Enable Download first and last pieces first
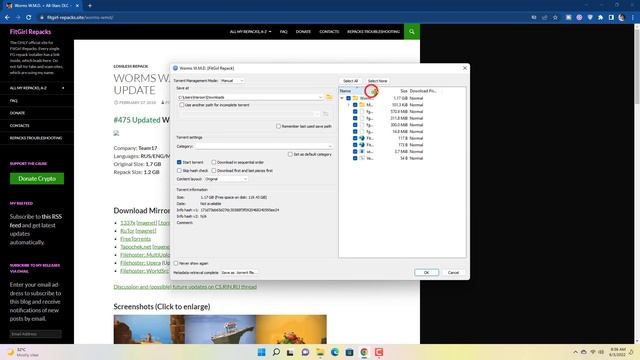The height and width of the screenshot is (360, 640). 213,170
